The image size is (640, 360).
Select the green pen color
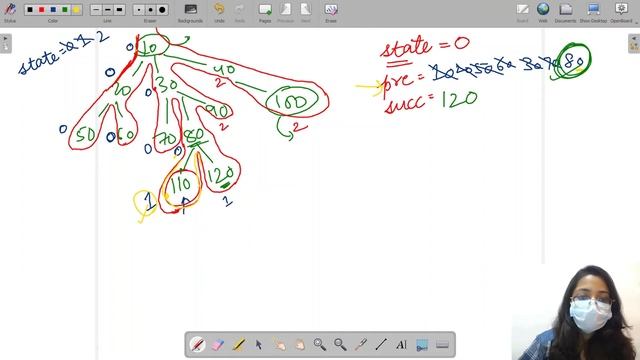coord(64,9)
